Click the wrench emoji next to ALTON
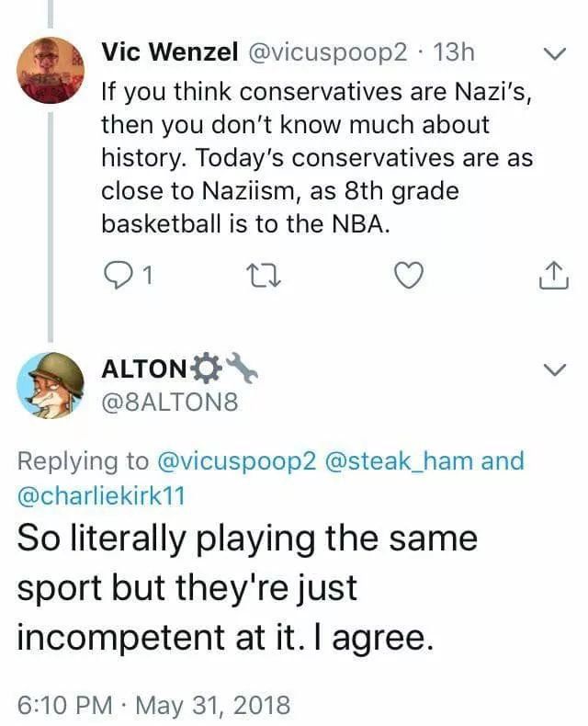The height and width of the screenshot is (726, 588). pos(241,368)
